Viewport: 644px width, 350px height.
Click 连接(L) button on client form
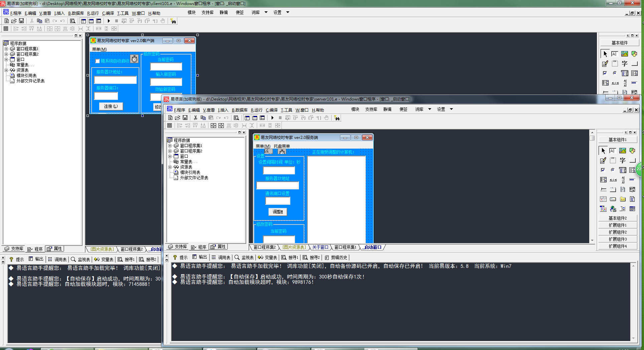(111, 106)
